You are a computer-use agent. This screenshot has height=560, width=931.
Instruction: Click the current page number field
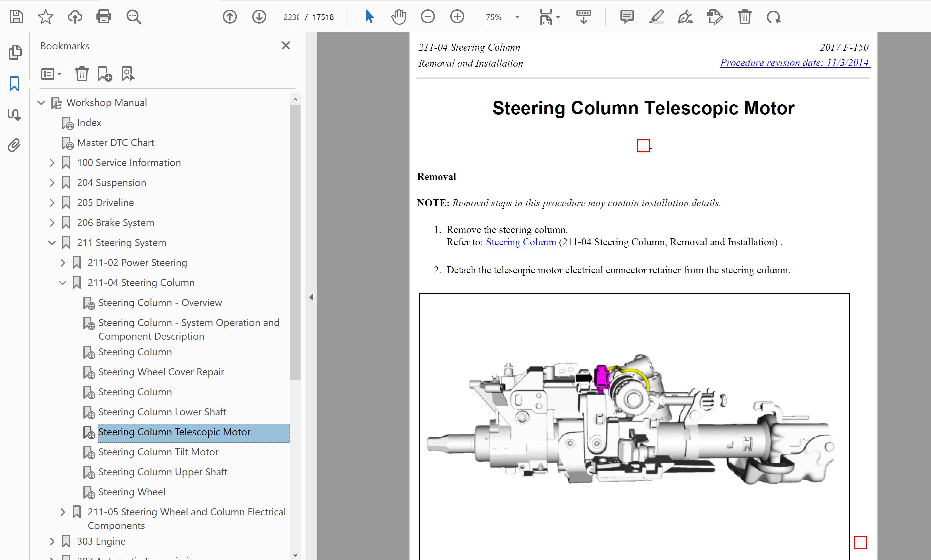[291, 17]
